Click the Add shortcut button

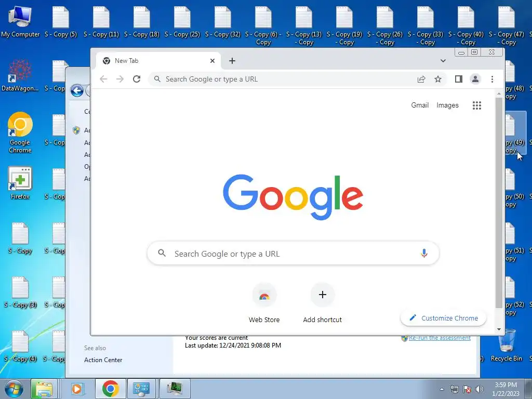[x=322, y=303]
